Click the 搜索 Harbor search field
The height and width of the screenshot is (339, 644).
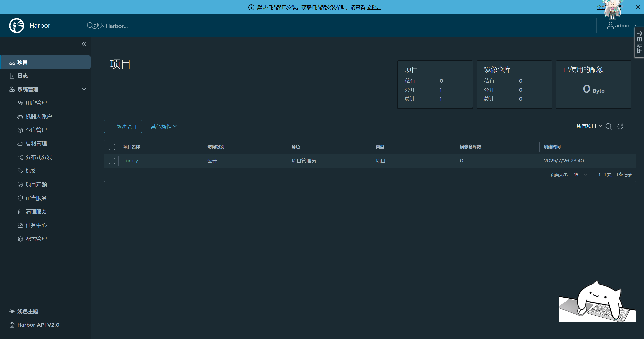111,26
